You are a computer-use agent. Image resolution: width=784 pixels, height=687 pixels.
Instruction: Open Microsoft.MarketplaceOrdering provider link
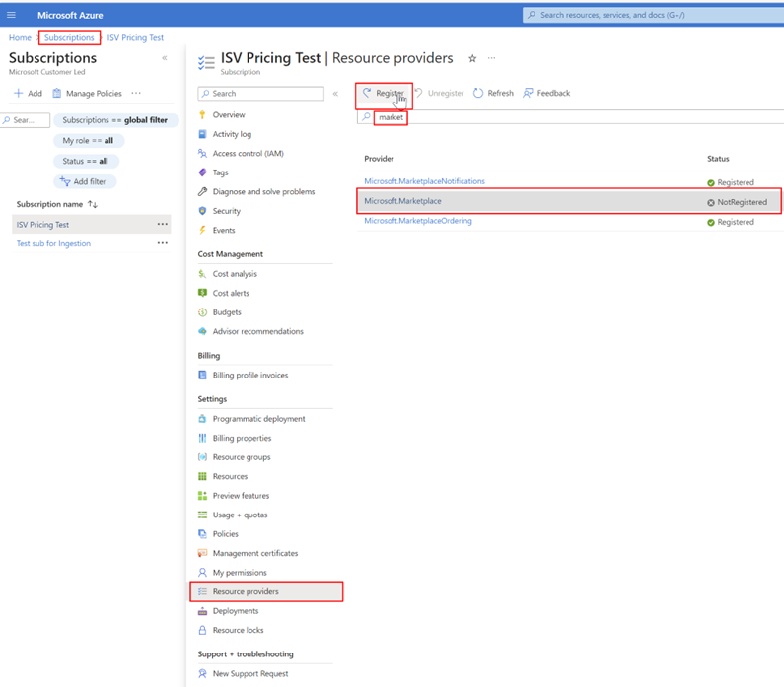click(x=418, y=221)
